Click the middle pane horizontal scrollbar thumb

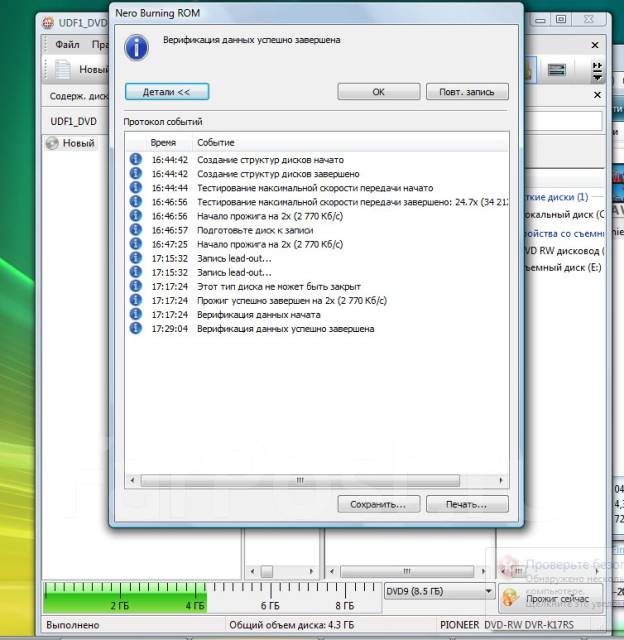(x=406, y=571)
